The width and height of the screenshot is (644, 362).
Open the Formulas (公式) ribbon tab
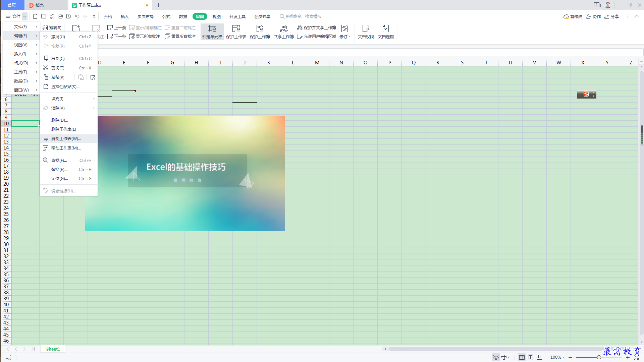[166, 16]
